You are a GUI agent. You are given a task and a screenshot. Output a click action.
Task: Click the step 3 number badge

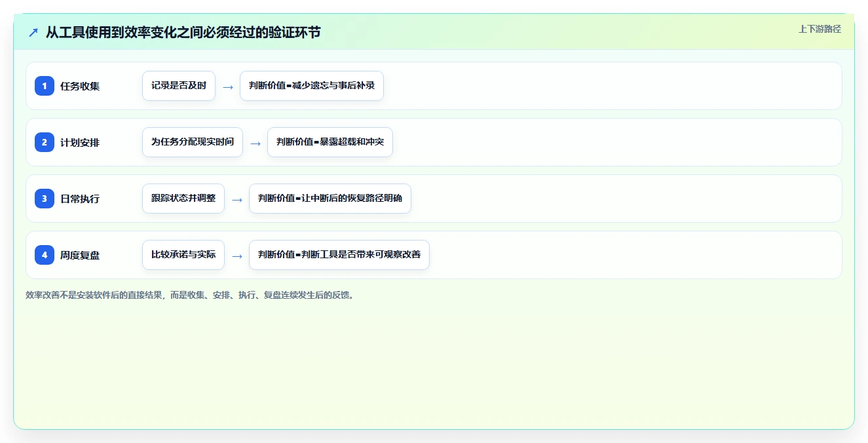pyautogui.click(x=45, y=199)
